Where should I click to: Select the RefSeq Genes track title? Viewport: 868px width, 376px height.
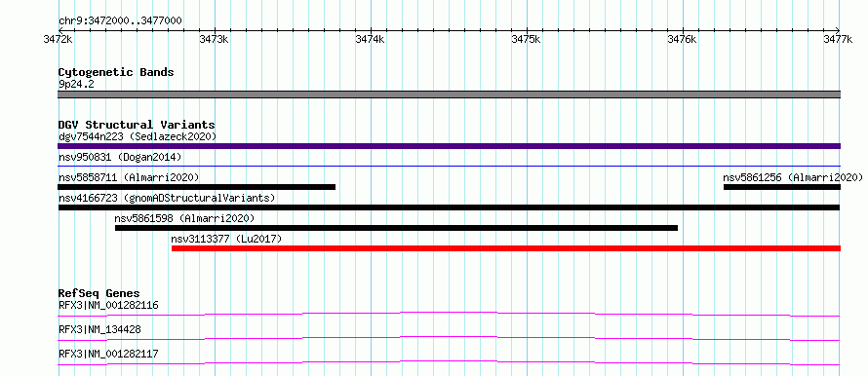click(x=99, y=293)
